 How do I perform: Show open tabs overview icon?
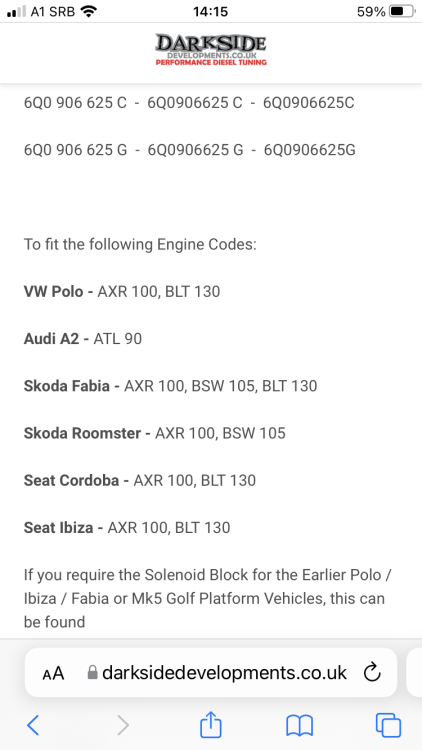point(388,725)
